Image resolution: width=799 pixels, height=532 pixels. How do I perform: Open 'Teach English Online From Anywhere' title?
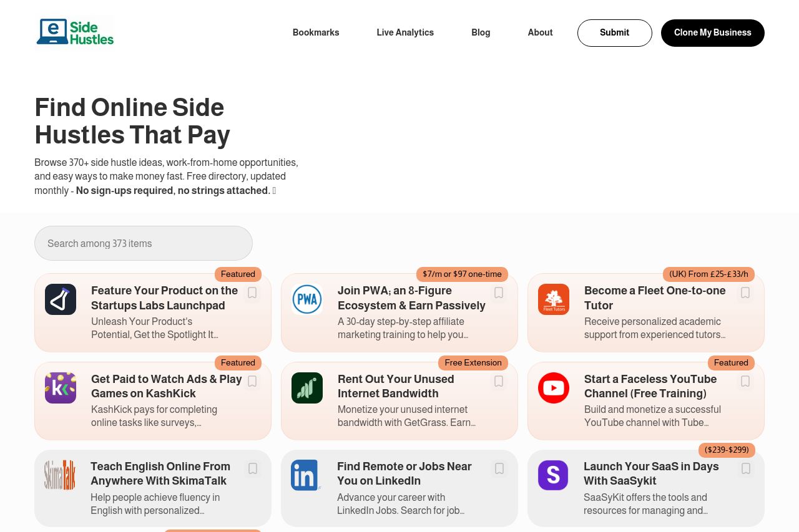click(x=160, y=473)
